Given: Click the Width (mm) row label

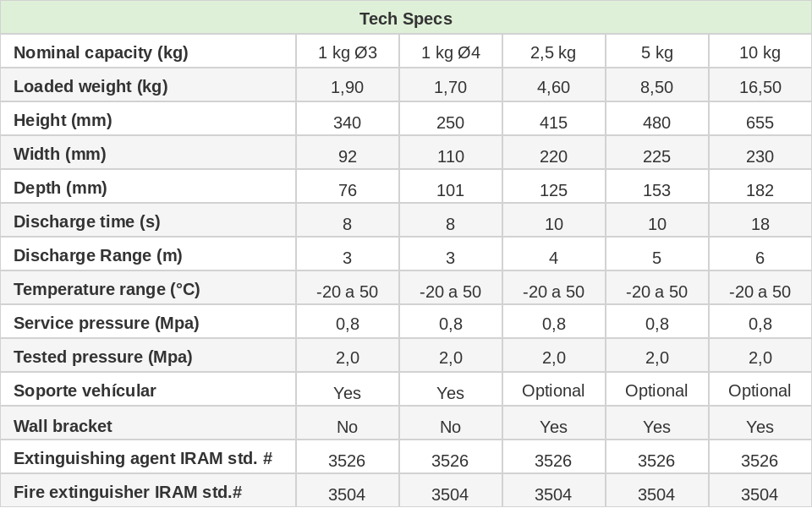Looking at the screenshot, I should pos(60,154).
